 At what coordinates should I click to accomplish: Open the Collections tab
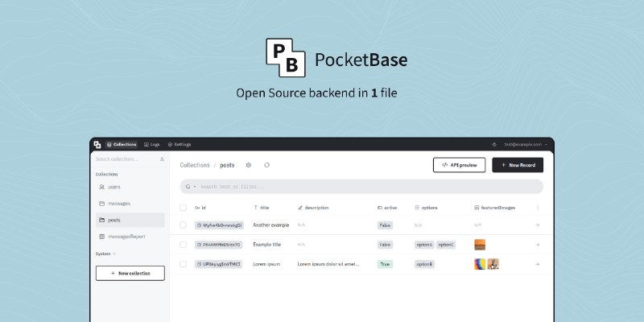(x=122, y=145)
